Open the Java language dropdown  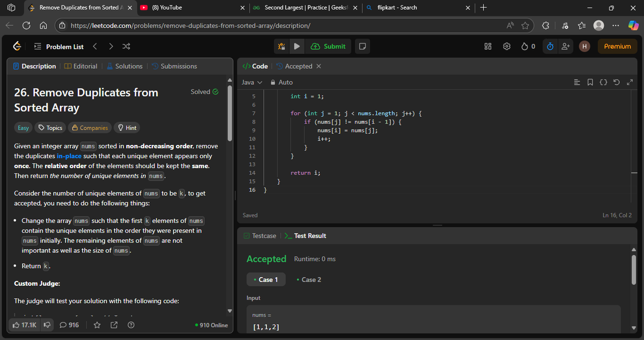point(252,82)
